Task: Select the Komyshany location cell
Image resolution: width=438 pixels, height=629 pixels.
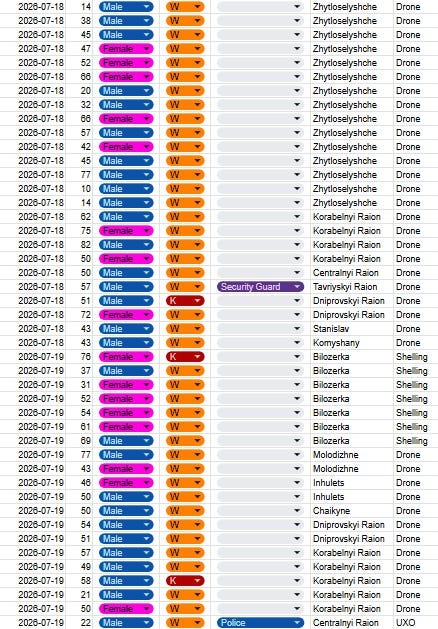Action: coord(352,343)
